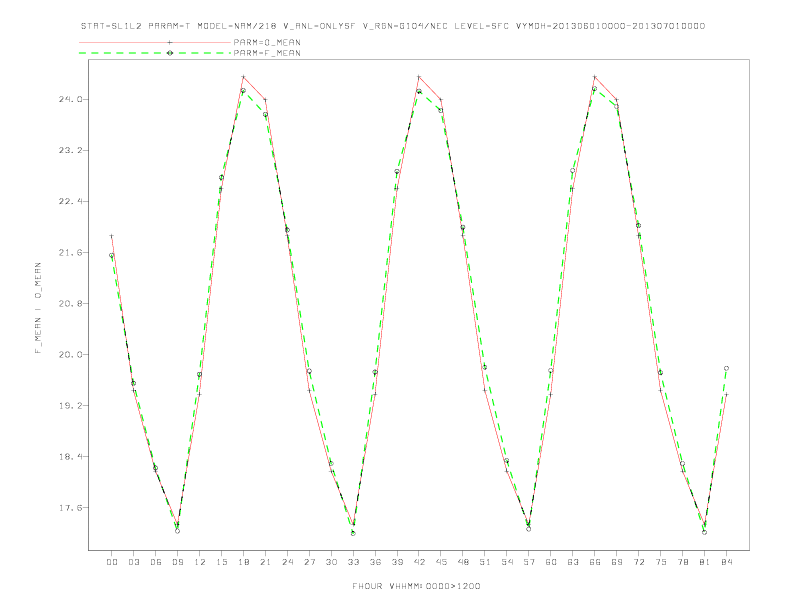Click x-axis tick label 84
Image resolution: width=792 pixels, height=612 pixels.
pos(726,562)
